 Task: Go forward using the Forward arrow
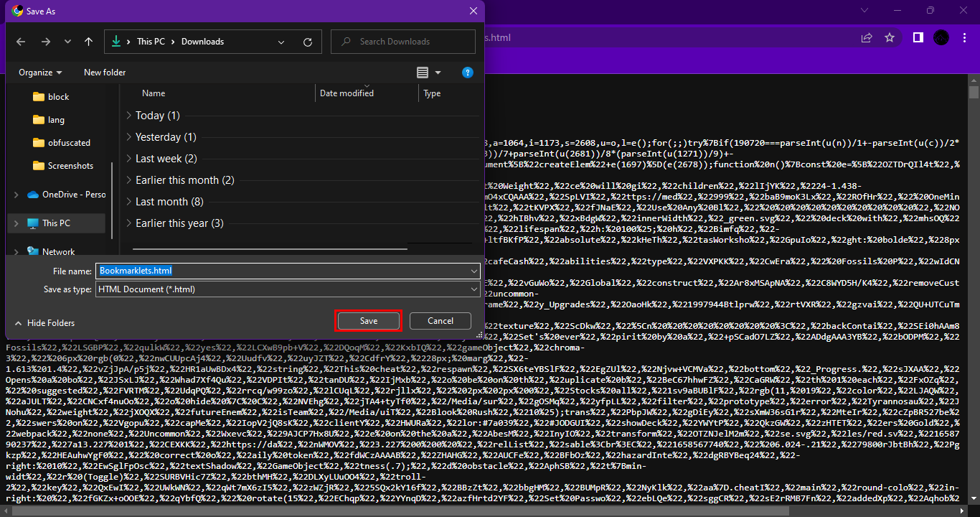pos(46,42)
